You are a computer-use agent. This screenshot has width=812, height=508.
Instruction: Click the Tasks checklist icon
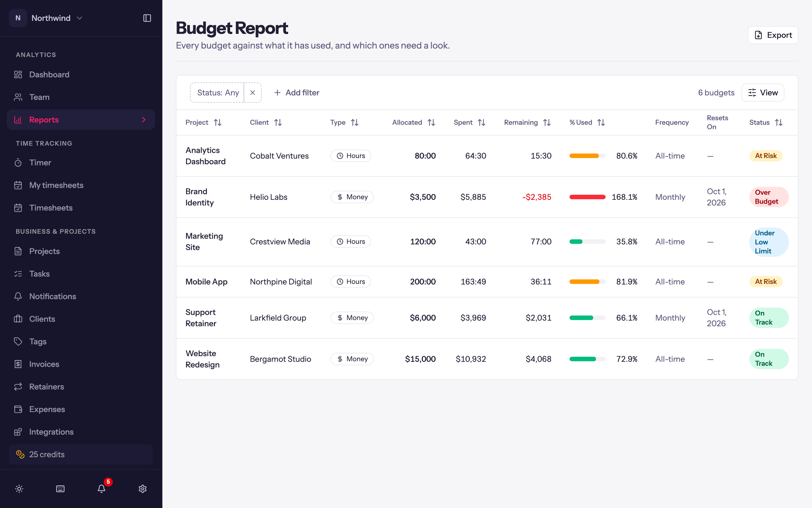[x=18, y=274]
